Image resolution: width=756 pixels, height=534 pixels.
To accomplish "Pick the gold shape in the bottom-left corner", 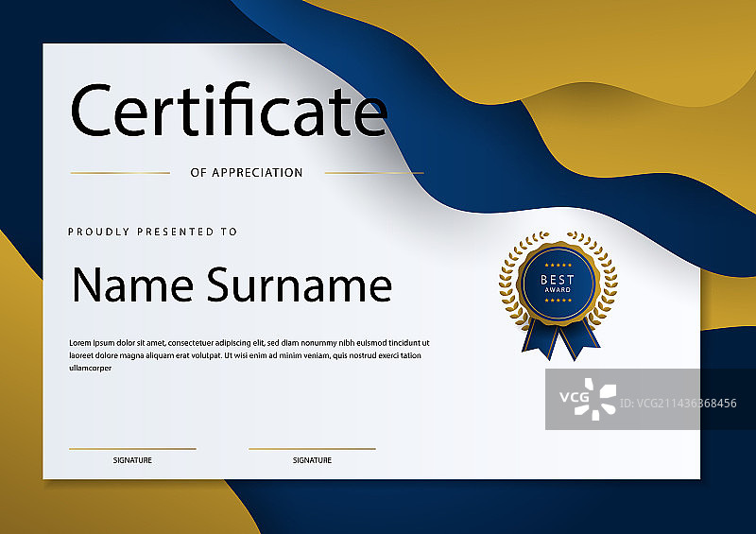I will (17, 397).
